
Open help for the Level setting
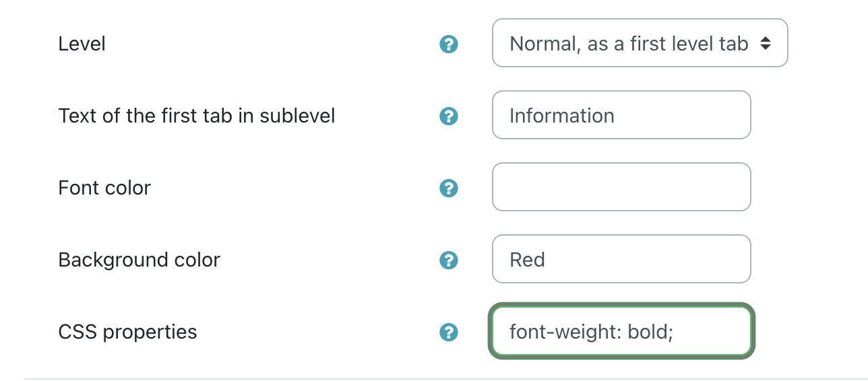(448, 44)
